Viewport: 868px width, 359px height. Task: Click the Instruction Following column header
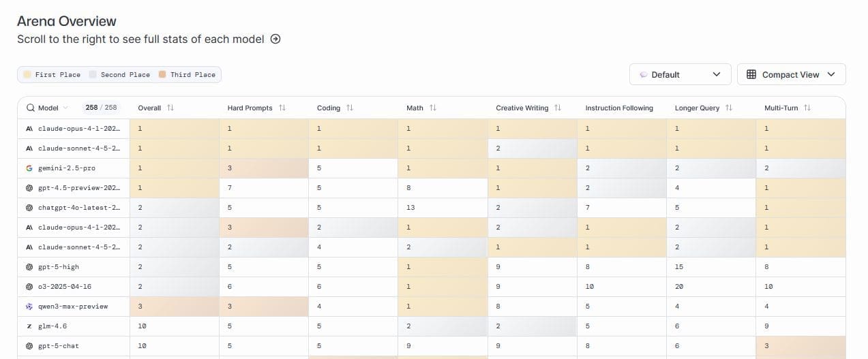(x=619, y=108)
